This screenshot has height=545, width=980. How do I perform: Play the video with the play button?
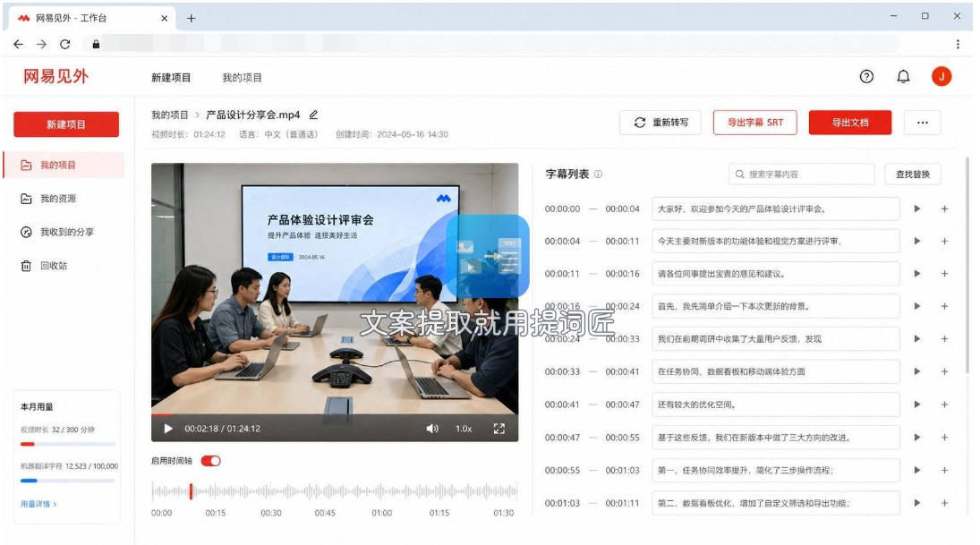[168, 429]
